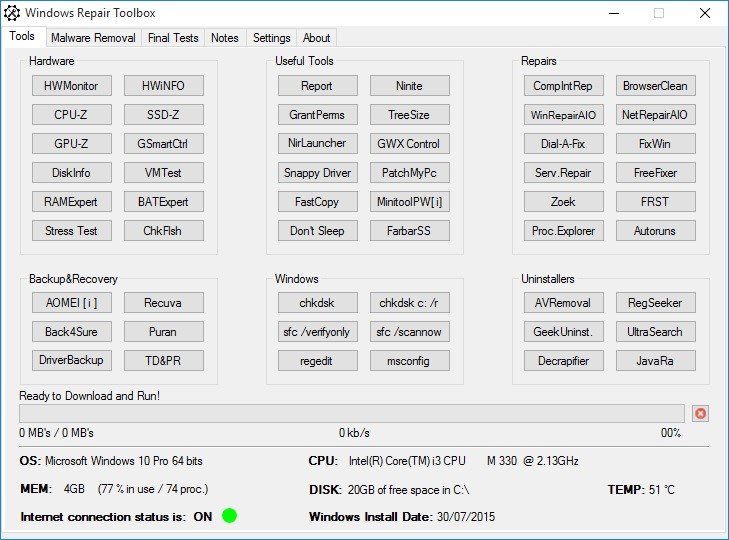The height and width of the screenshot is (540, 729).
Task: Launch MinitoolPW[i]
Action: click(x=410, y=201)
